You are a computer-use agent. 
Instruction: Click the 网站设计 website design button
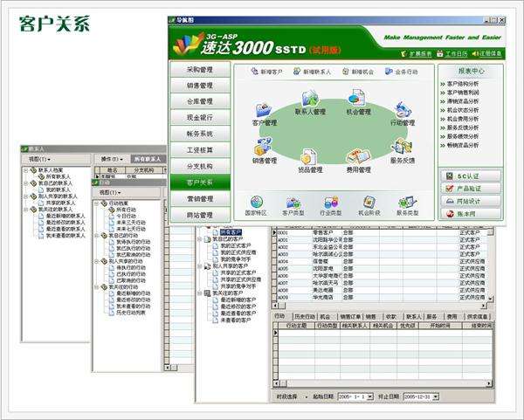click(x=471, y=202)
